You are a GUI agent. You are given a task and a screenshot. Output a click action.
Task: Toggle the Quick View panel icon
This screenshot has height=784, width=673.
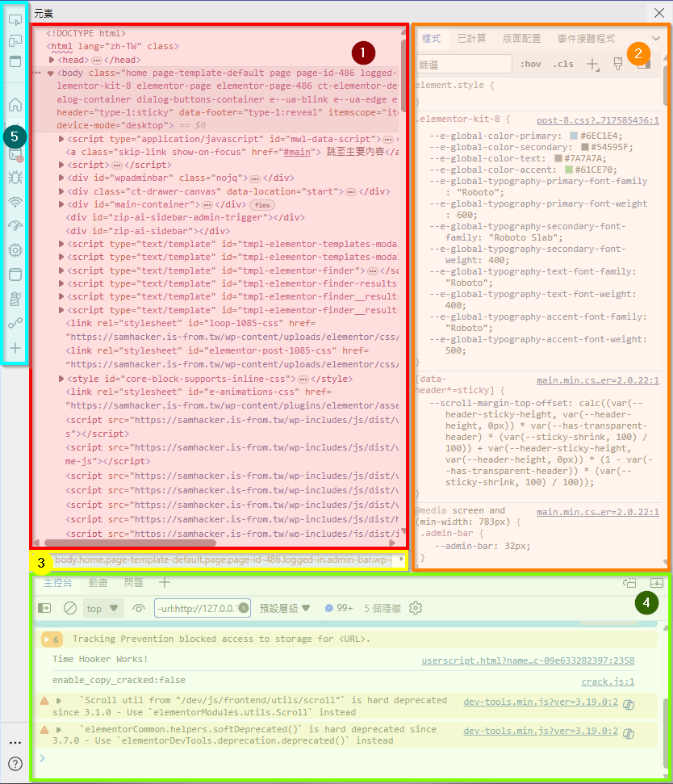(x=15, y=61)
